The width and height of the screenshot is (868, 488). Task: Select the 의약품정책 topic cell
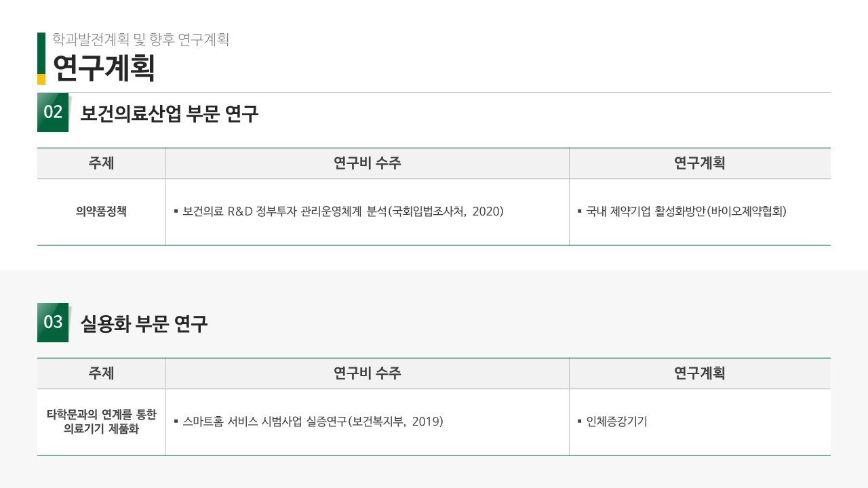[101, 211]
